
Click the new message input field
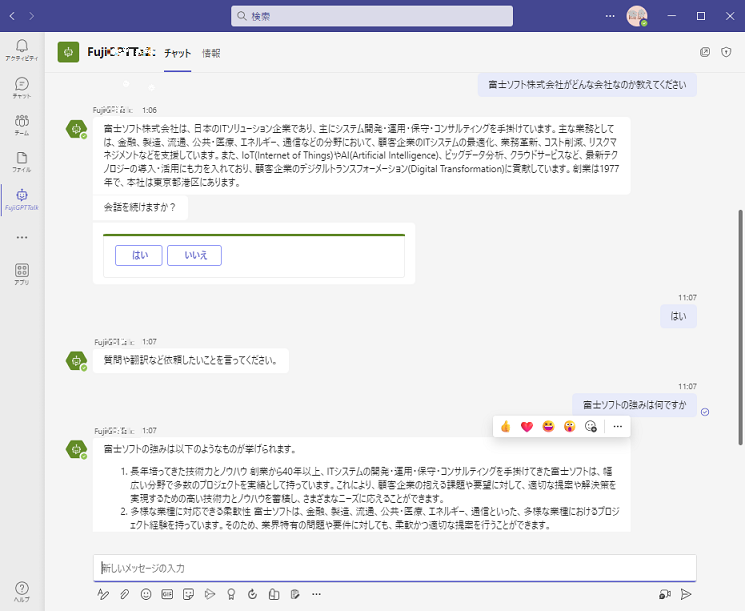(x=395, y=568)
